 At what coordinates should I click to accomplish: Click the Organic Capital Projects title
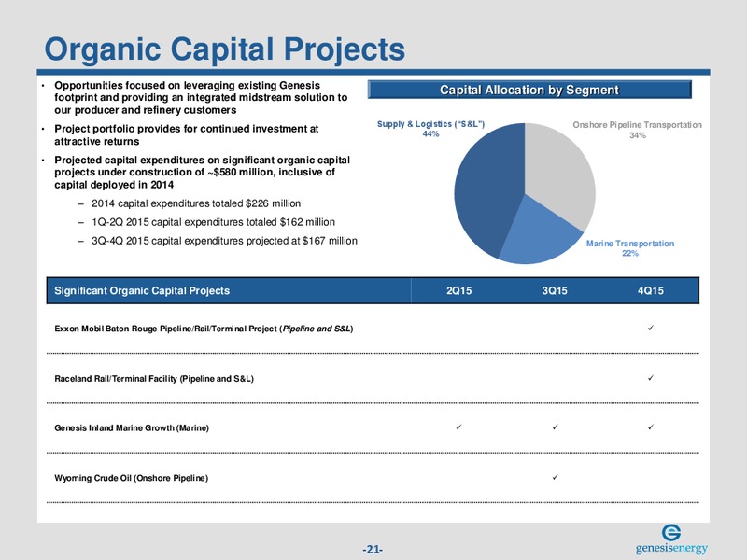(224, 49)
